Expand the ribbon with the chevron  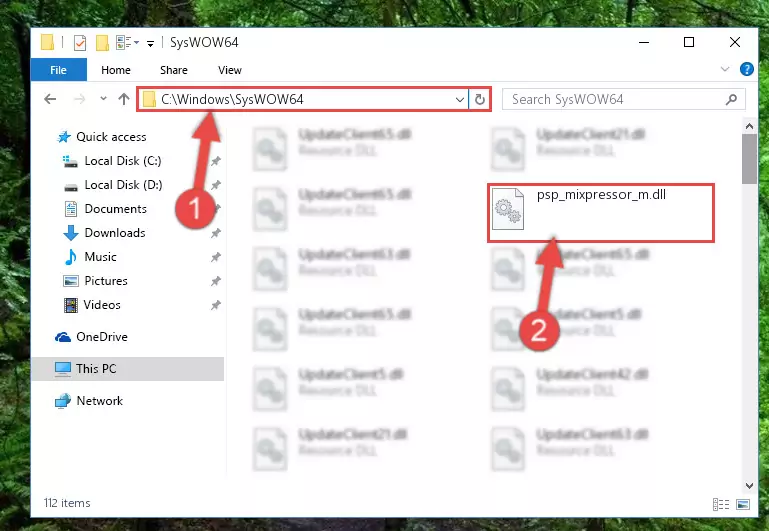725,69
